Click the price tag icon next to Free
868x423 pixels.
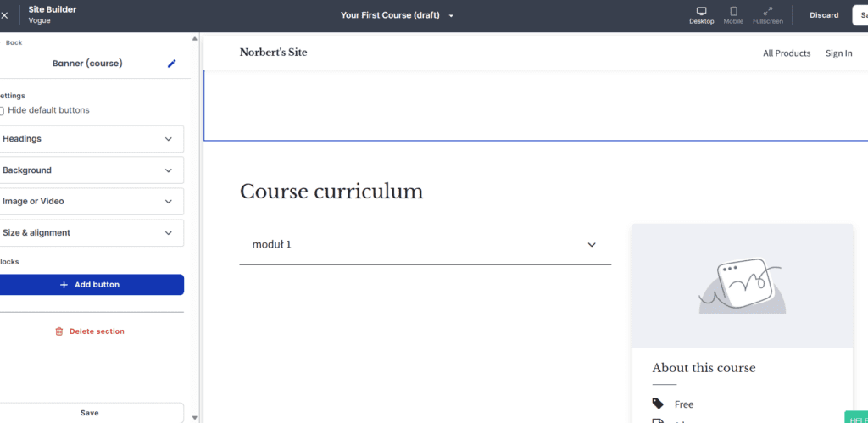click(658, 404)
